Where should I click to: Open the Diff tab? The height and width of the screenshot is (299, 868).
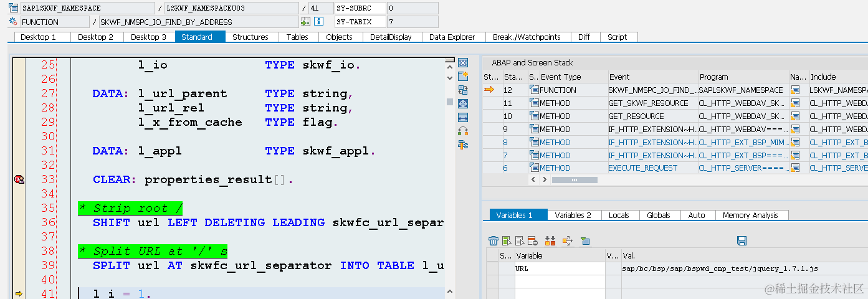pyautogui.click(x=584, y=37)
